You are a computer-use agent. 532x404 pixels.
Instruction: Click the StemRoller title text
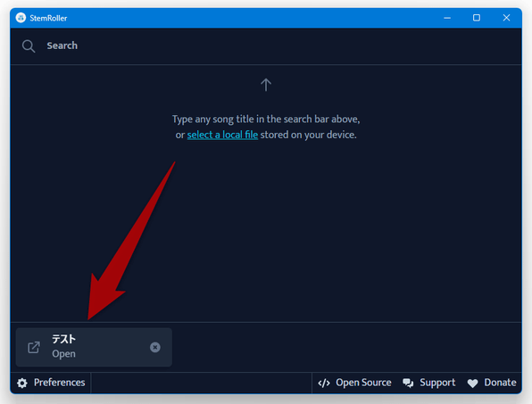point(48,18)
